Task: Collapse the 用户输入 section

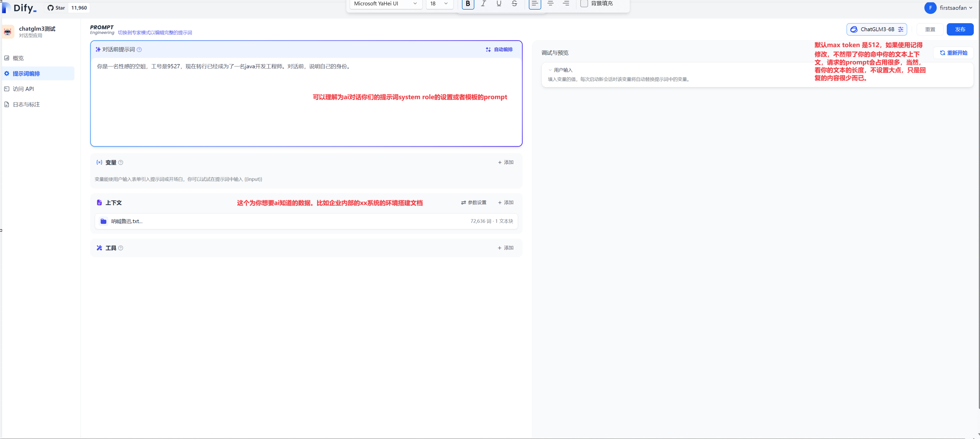Action: [x=550, y=70]
